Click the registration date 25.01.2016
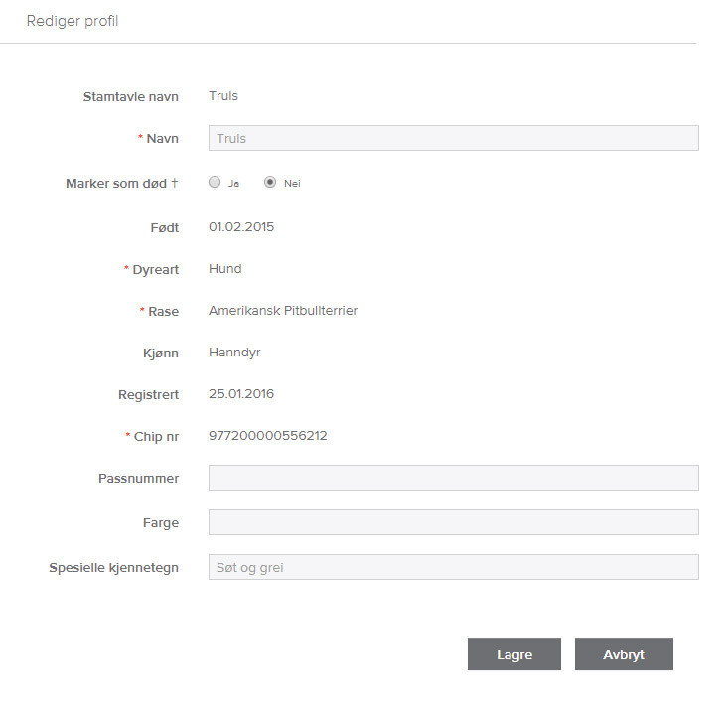The image size is (728, 707). [x=241, y=394]
